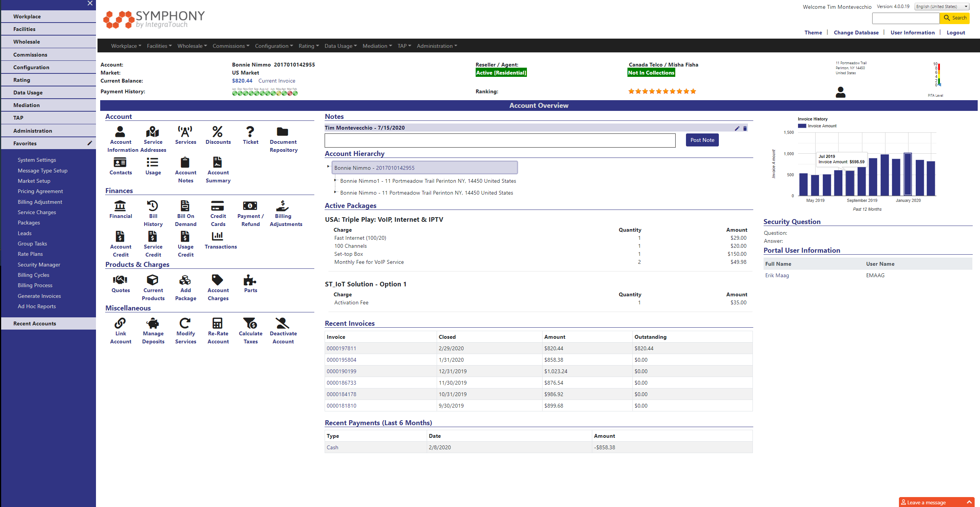Click the Post Note button
This screenshot has width=980, height=507.
702,140
